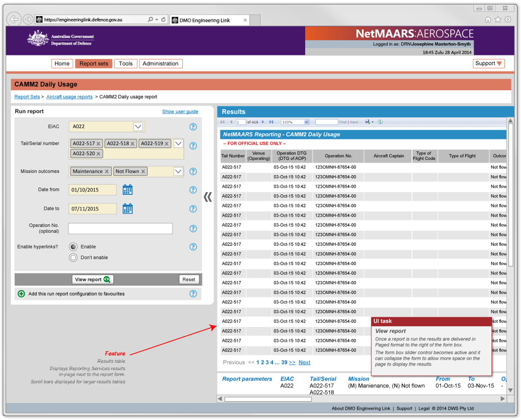Remove the A022-520 tail number tag
Viewport: 521px width, 420px height.
tap(98, 153)
